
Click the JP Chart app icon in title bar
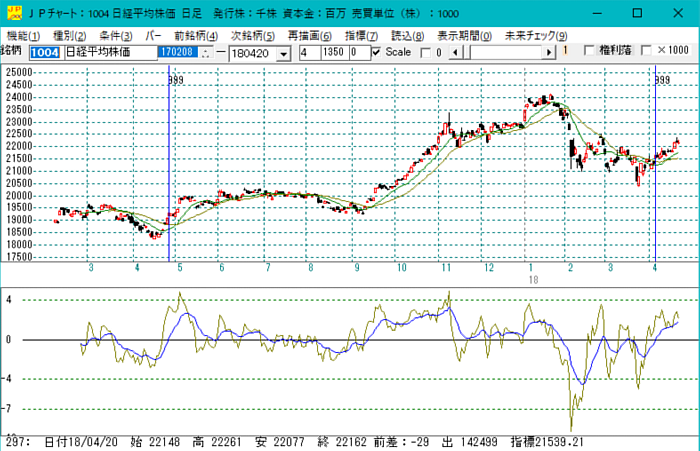click(x=10, y=11)
